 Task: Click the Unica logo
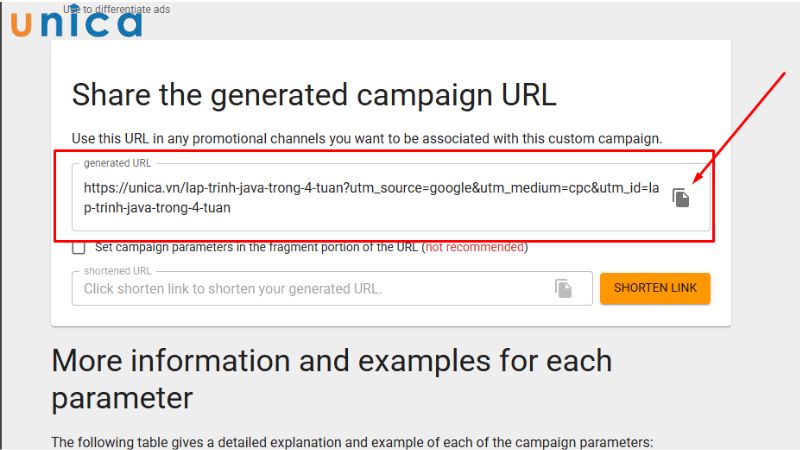click(x=76, y=22)
